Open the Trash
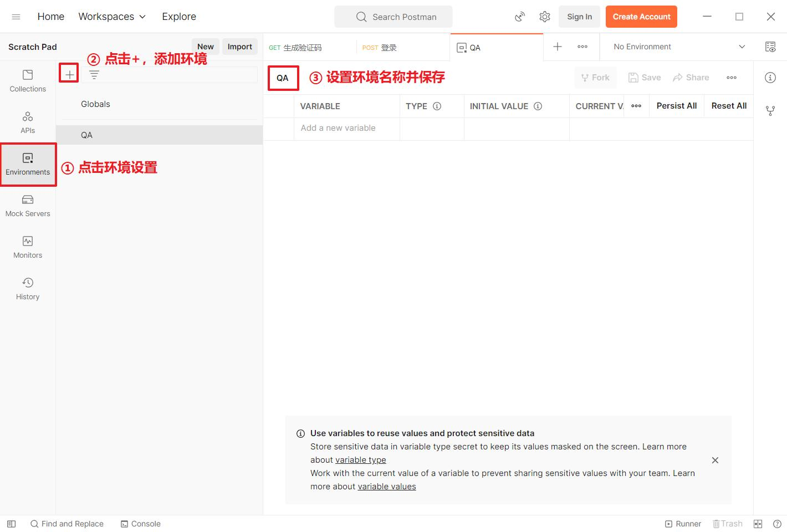 (727, 524)
